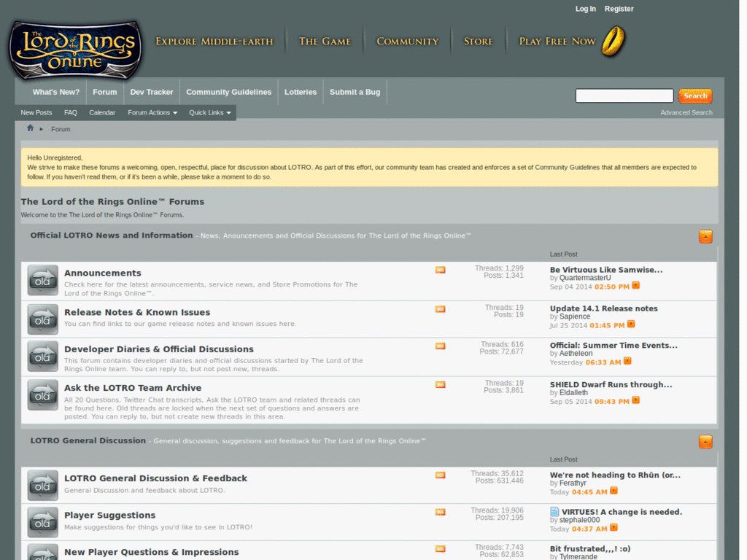
Task: Open the FAQ link
Action: click(71, 113)
